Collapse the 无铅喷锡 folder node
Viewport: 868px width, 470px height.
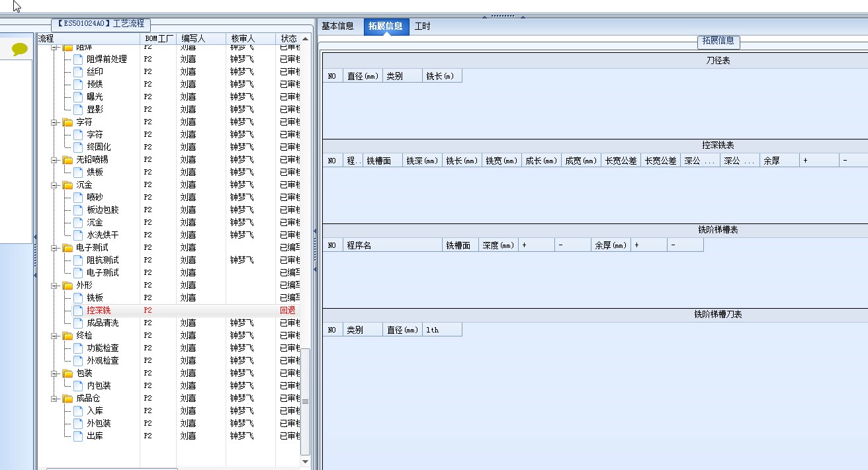tap(54, 159)
